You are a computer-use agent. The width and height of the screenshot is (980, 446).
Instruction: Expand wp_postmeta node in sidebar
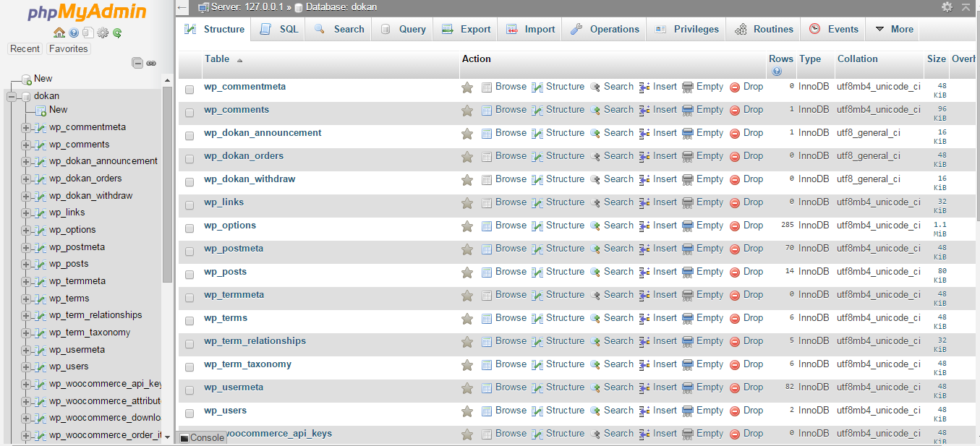coord(26,248)
